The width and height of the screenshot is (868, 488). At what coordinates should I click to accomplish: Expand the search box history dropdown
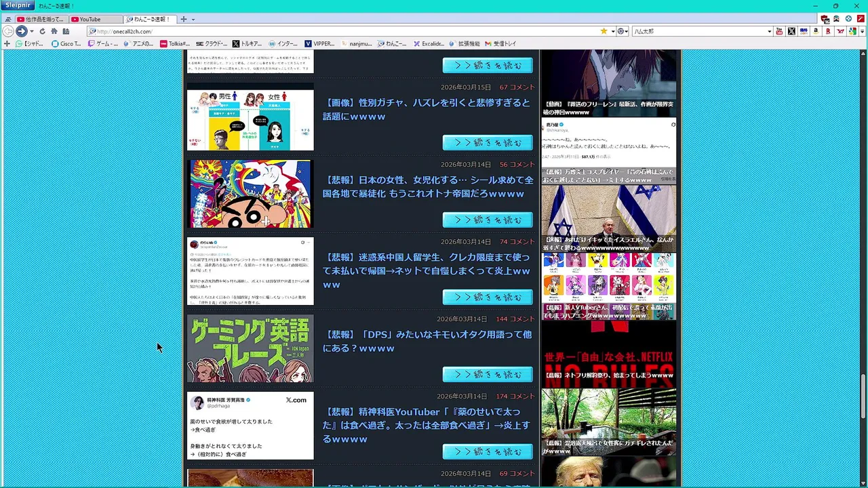coord(769,31)
